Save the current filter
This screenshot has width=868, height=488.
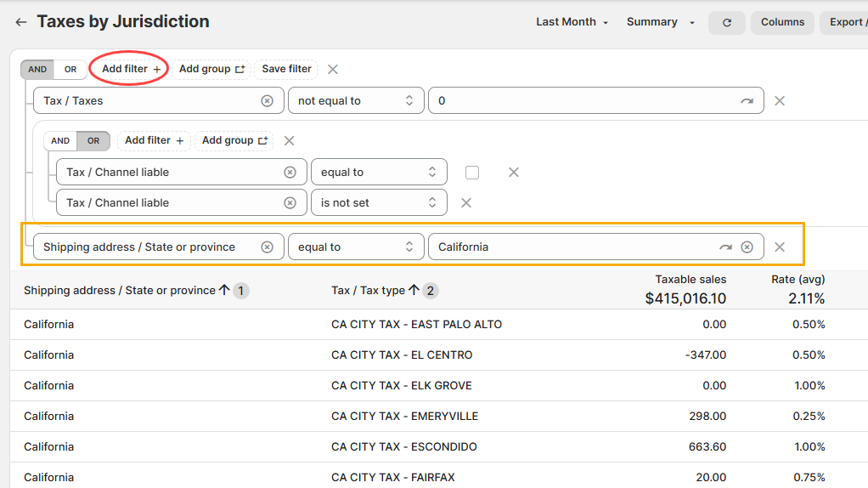pyautogui.click(x=286, y=69)
